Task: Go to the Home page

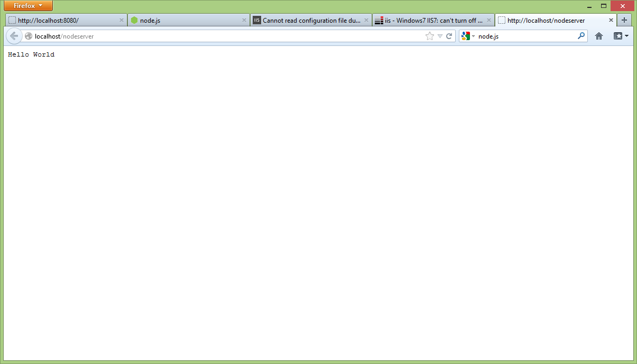Action: [x=599, y=36]
